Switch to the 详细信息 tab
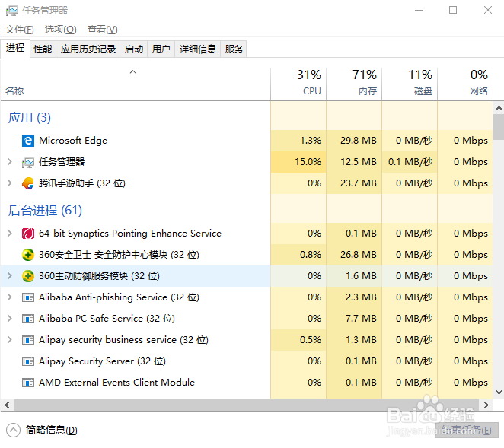The width and height of the screenshot is (504, 448). click(198, 49)
